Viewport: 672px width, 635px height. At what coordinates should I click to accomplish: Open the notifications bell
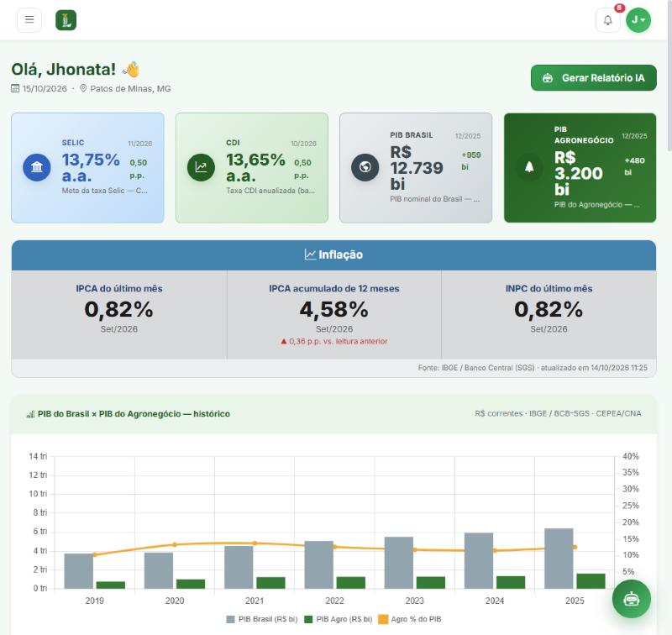click(x=607, y=20)
